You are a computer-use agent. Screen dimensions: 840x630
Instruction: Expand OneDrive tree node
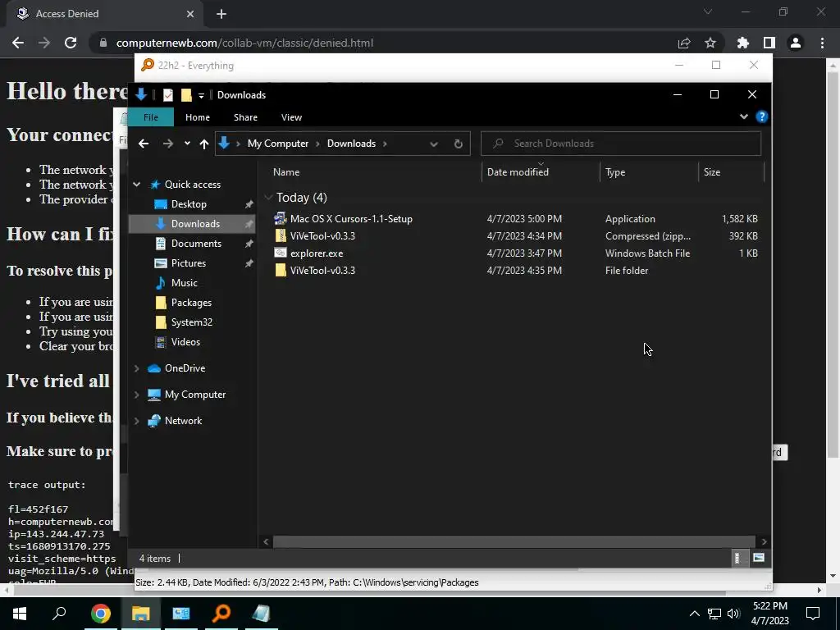[x=137, y=368]
